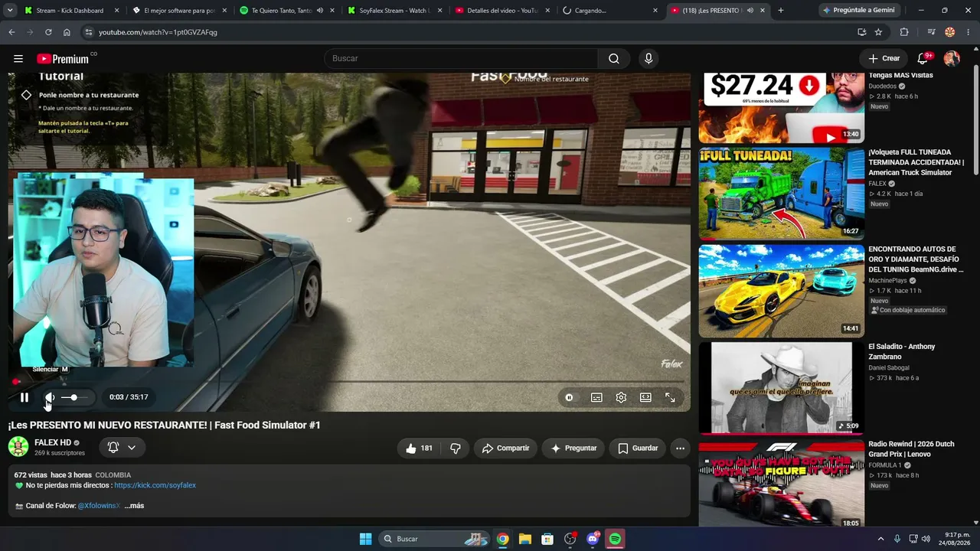Open the Chrome media controls icon
The width and height of the screenshot is (980, 551).
pyautogui.click(x=931, y=32)
